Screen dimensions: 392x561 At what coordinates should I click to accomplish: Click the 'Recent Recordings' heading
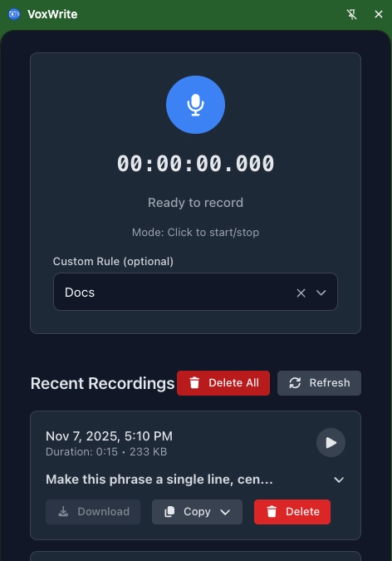(102, 383)
